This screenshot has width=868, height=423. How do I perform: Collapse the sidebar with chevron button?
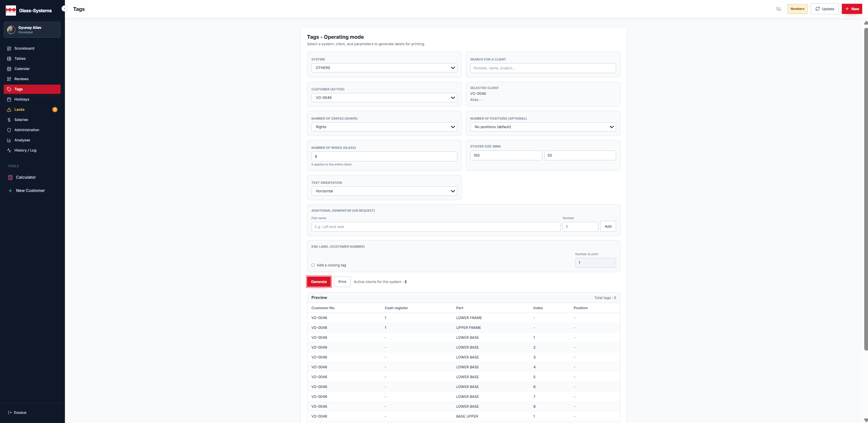tap(64, 9)
